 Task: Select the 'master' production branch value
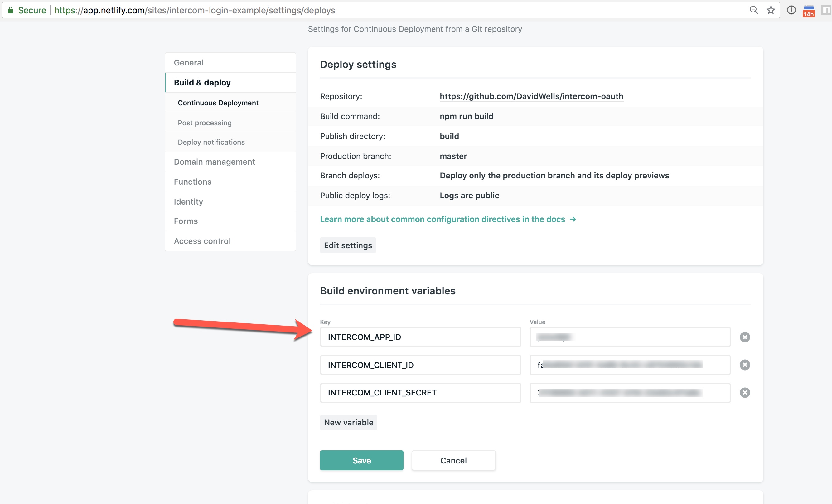[453, 156]
